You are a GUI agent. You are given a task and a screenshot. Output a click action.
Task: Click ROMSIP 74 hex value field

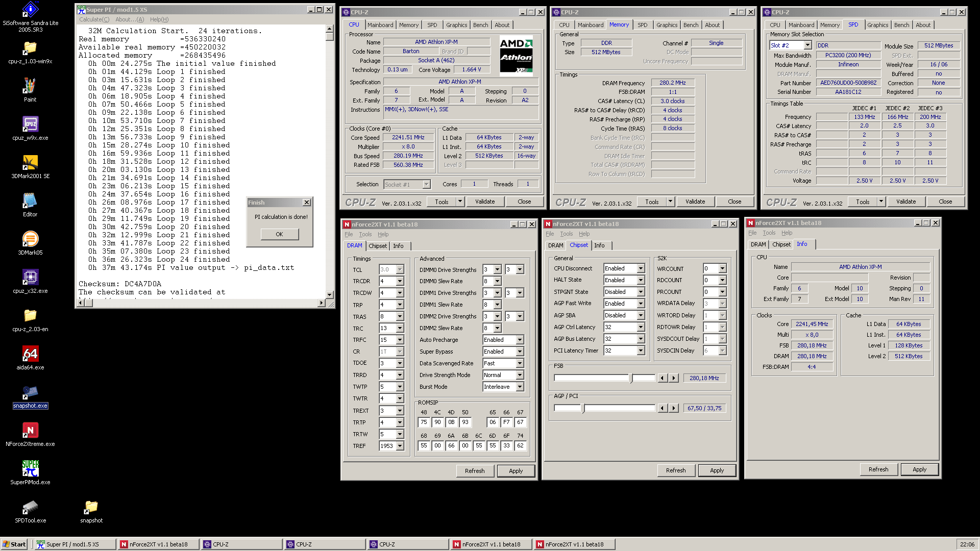pos(520,445)
